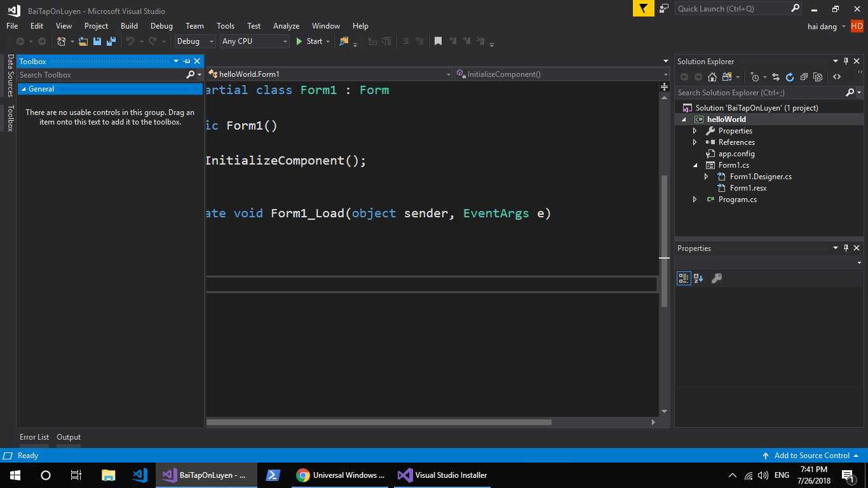868x488 pixels.
Task: Open the hai dang account menu
Action: (826, 27)
